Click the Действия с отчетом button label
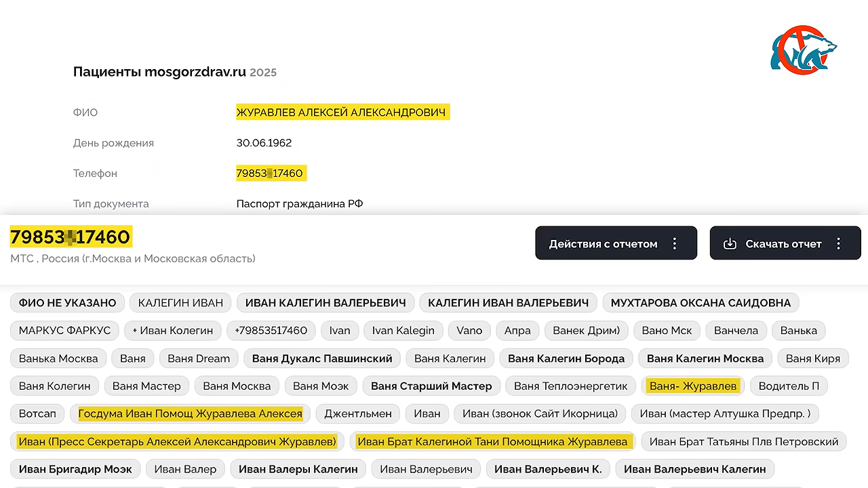The image size is (868, 488). tap(603, 244)
